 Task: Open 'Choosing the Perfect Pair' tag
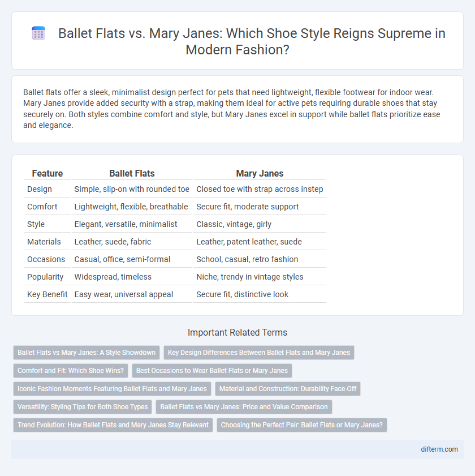coord(302,425)
